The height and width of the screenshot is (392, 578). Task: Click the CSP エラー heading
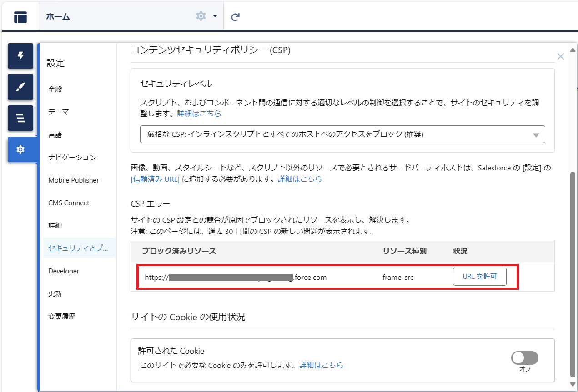[150, 203]
